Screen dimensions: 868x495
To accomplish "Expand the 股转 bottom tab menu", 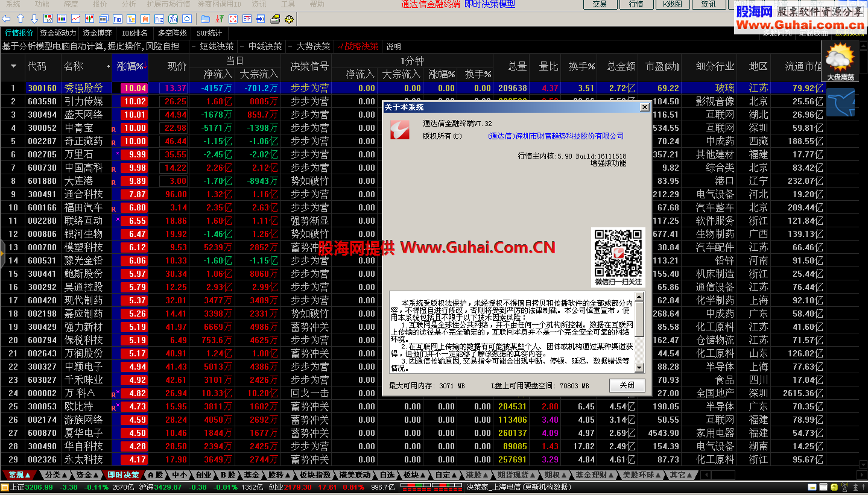I will tap(280, 475).
